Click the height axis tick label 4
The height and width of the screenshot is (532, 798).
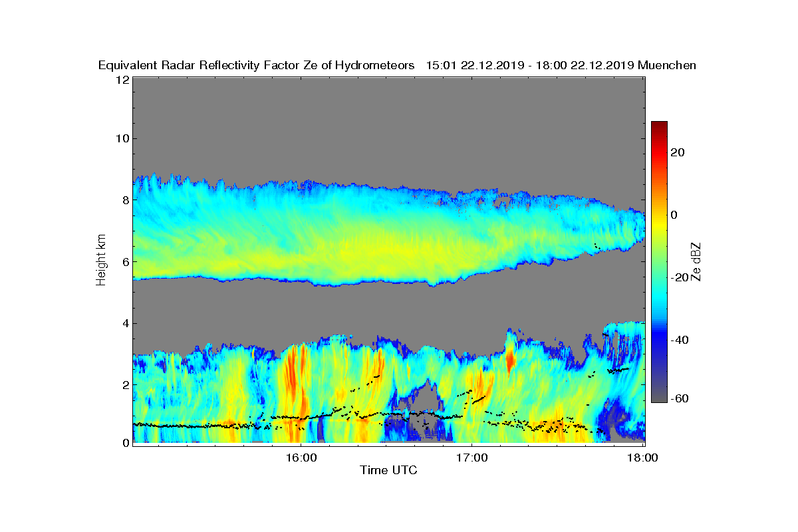click(x=125, y=323)
